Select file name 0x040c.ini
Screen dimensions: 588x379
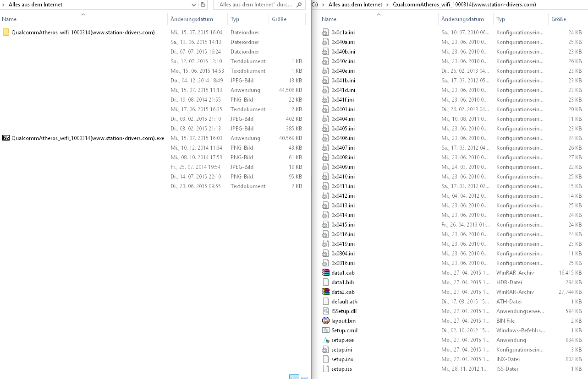point(343,61)
